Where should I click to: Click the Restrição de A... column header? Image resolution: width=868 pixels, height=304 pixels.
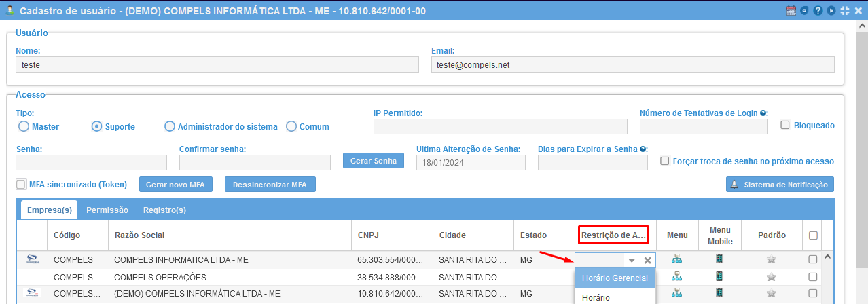point(614,235)
